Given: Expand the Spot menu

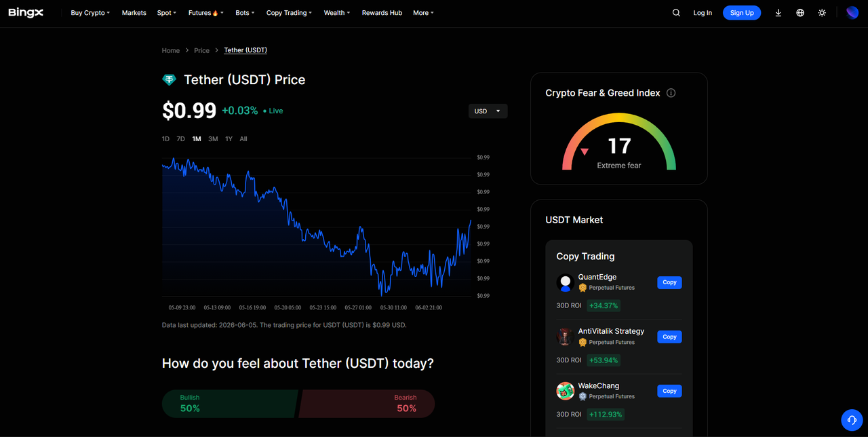Looking at the screenshot, I should pyautogui.click(x=167, y=13).
